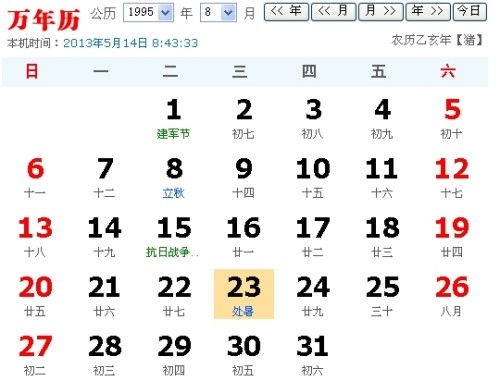Screen dimensions: 500x381
Task: Go to next month with 月 >> button
Action: pyautogui.click(x=381, y=12)
